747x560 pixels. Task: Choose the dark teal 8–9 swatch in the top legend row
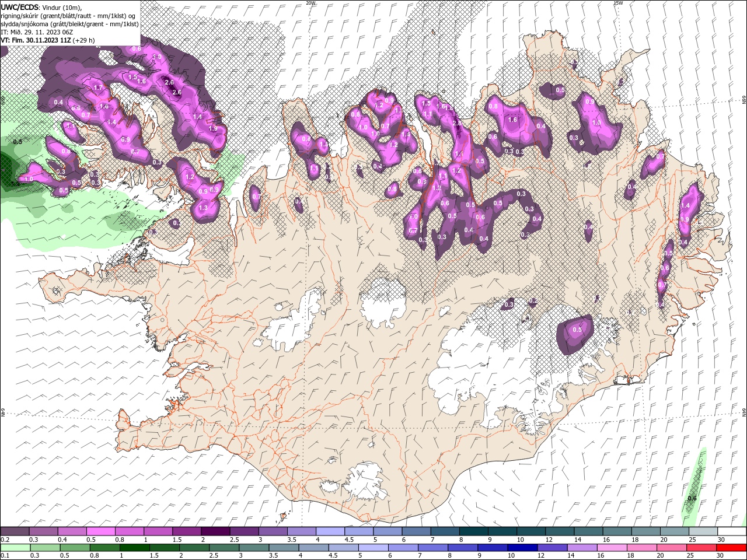click(x=473, y=531)
